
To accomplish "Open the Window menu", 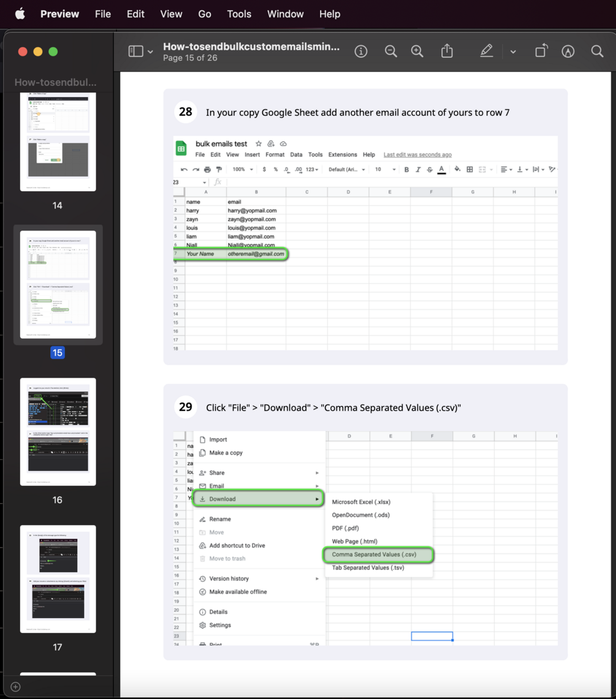I will point(285,14).
